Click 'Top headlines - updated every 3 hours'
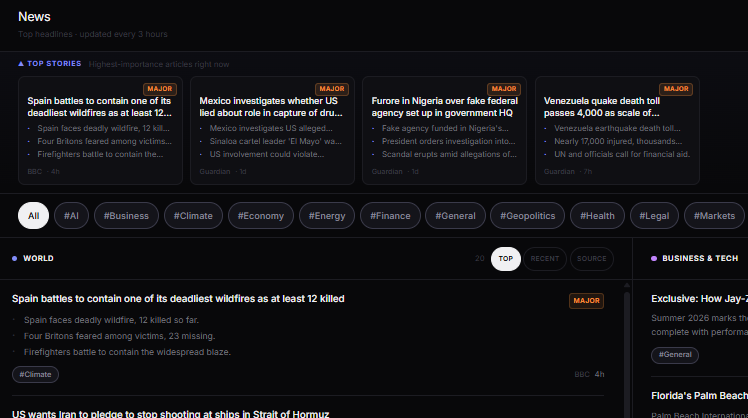This screenshot has height=418, width=748. [93, 34]
